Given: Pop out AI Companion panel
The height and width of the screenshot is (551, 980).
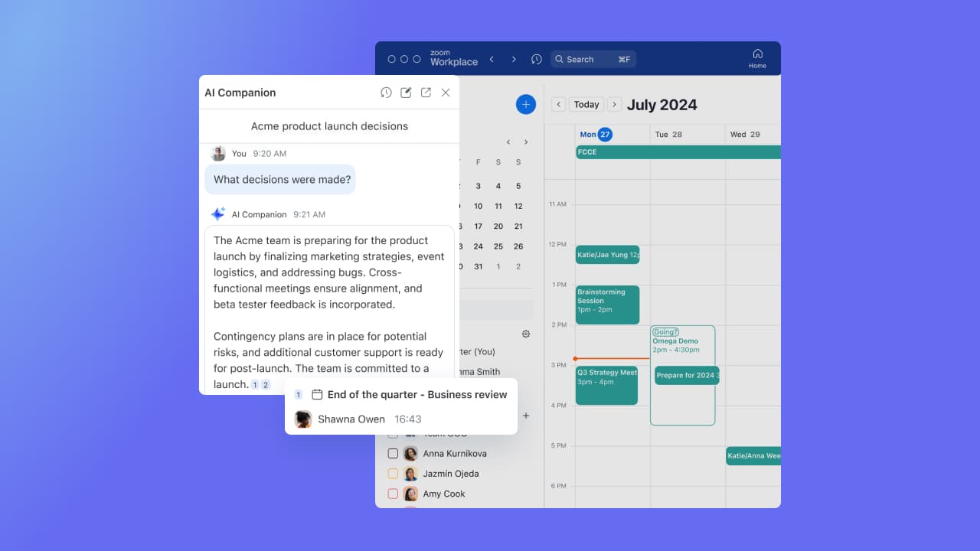Looking at the screenshot, I should [x=426, y=93].
